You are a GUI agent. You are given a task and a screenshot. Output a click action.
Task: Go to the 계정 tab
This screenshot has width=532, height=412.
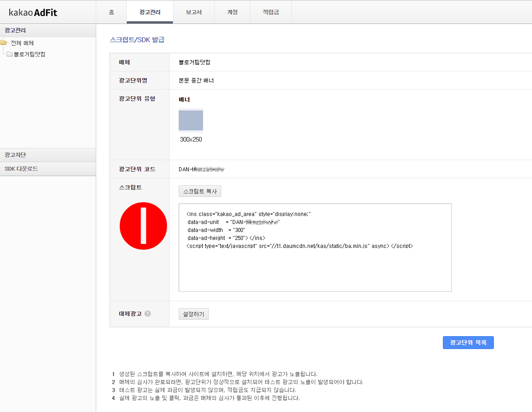tap(232, 12)
